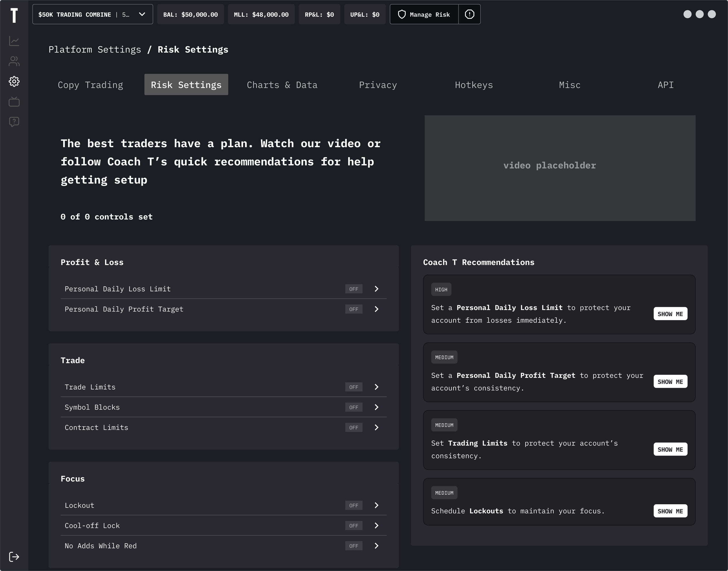Toggle the No Adds While Red OFF badge
This screenshot has width=728, height=571.
click(354, 546)
